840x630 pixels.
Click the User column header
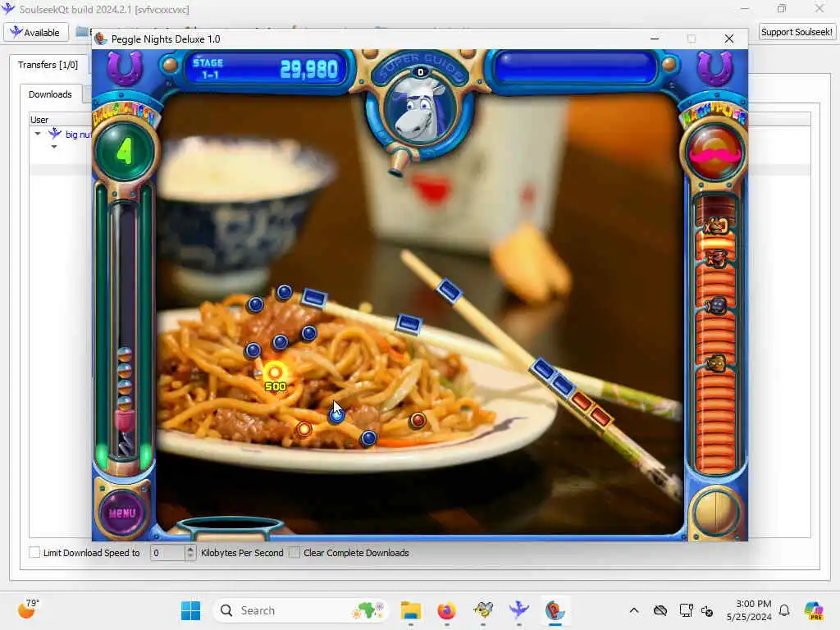(39, 120)
